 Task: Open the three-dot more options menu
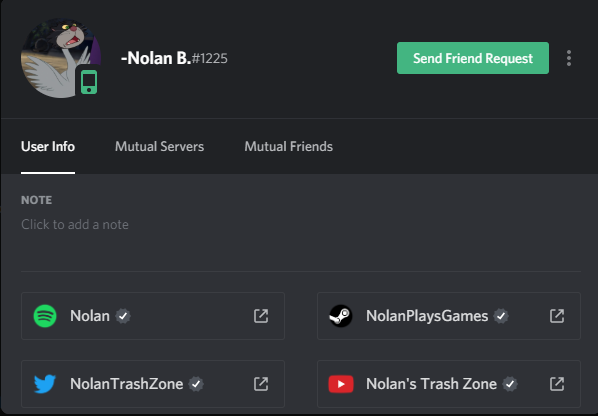pyautogui.click(x=569, y=58)
